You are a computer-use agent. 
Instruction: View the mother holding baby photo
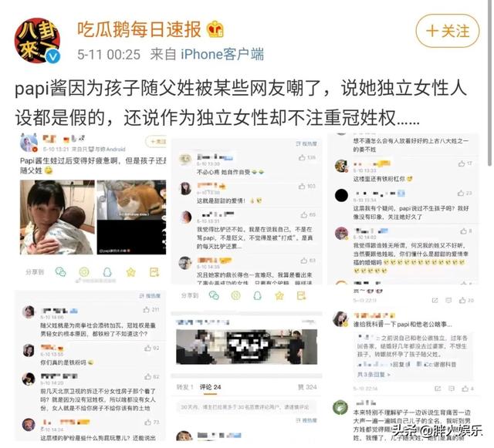point(57,217)
